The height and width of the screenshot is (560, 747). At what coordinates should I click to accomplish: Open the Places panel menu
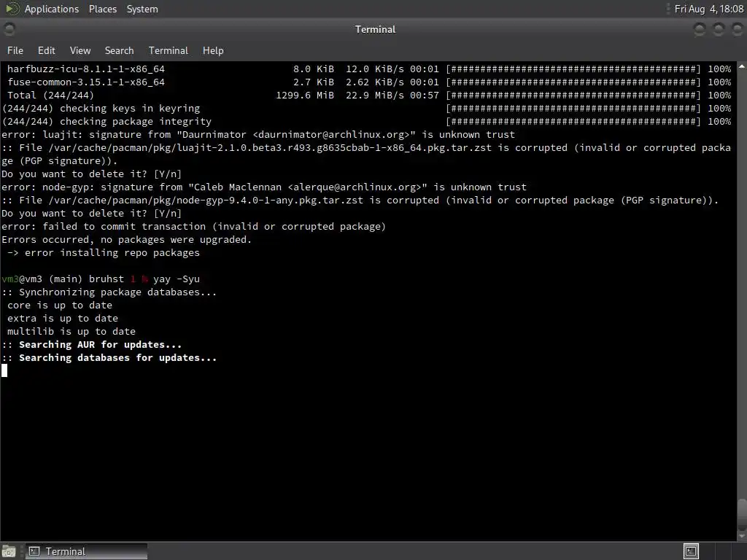pos(102,9)
